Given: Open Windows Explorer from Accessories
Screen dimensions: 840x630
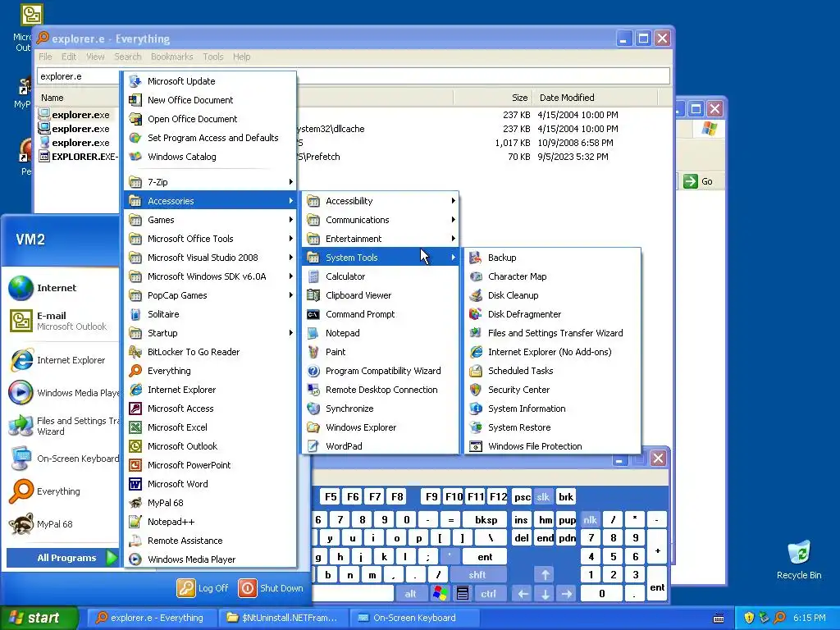Looking at the screenshot, I should point(381,427).
